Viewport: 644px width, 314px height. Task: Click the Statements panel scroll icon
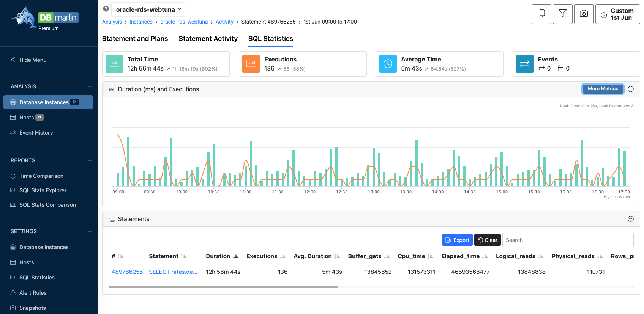pos(112,219)
